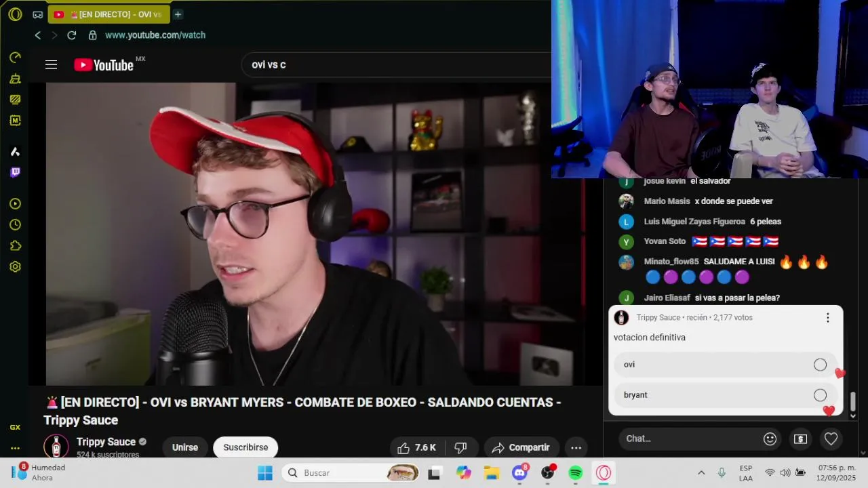Open Aria AI icon in sidebar
The image size is (868, 488).
pyautogui.click(x=15, y=151)
